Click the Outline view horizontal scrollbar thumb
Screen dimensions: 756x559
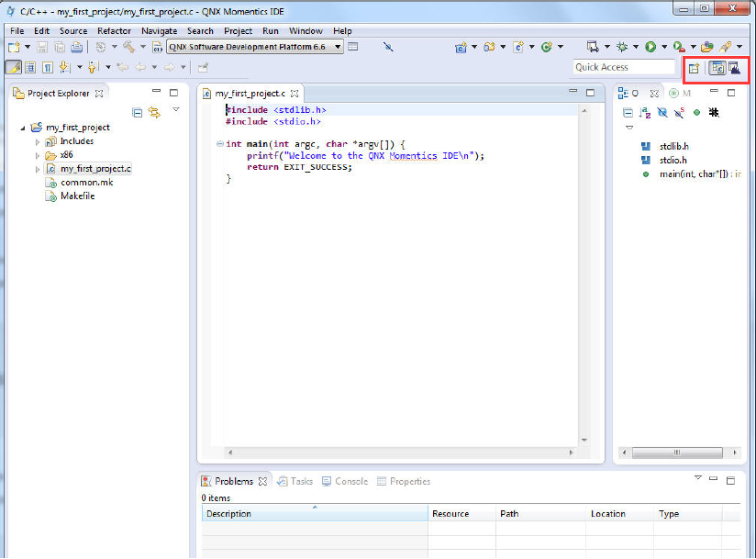click(x=677, y=453)
